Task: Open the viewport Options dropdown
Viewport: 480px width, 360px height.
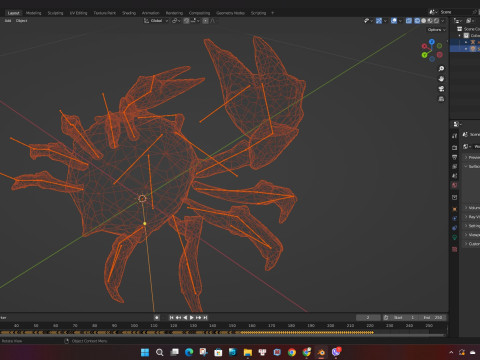Action: (436, 30)
